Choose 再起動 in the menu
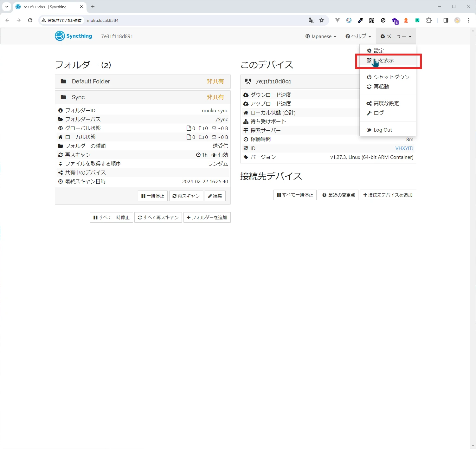This screenshot has height=449, width=476. (x=388, y=87)
